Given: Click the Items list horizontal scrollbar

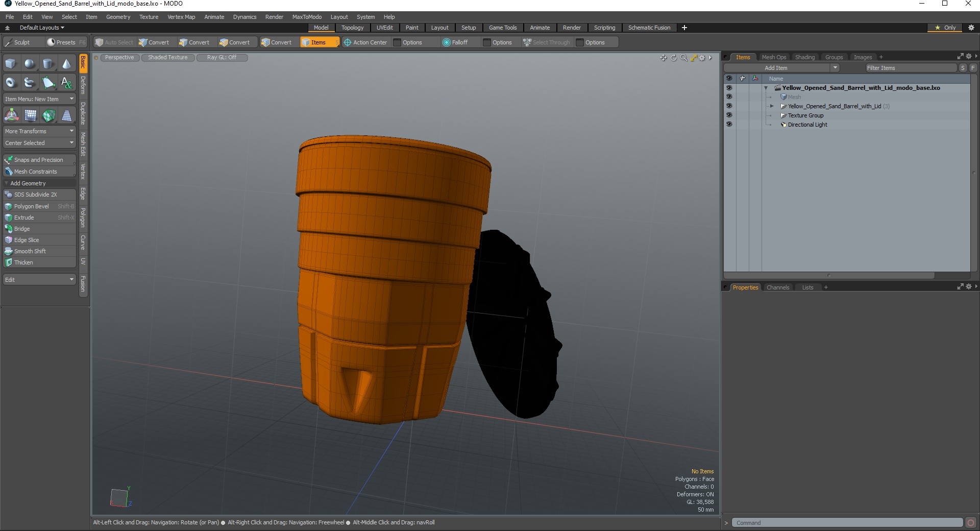Looking at the screenshot, I should coord(829,275).
